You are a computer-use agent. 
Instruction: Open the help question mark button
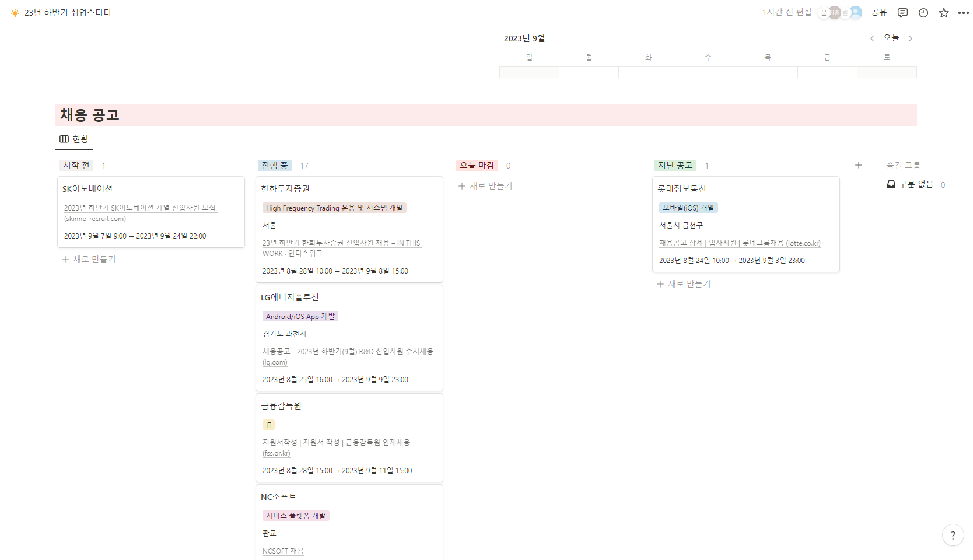tap(953, 535)
